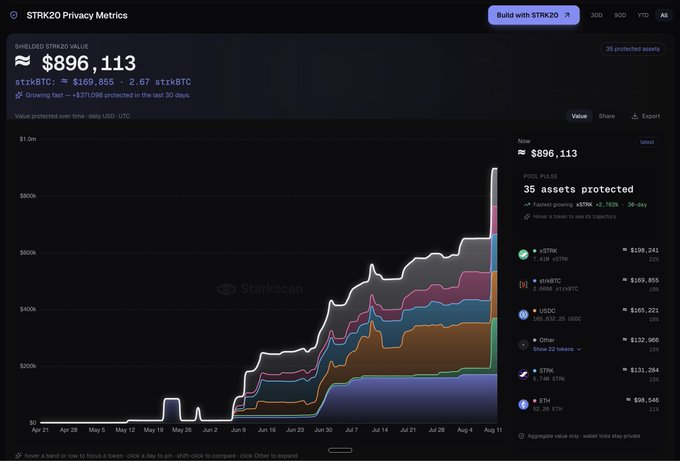Switch chart to Share view
Image resolution: width=680 pixels, height=461 pixels.
point(606,116)
